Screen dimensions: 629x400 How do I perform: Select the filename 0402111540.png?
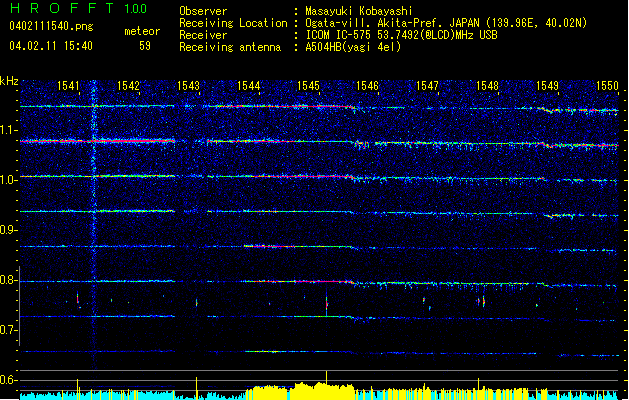pyautogui.click(x=51, y=26)
